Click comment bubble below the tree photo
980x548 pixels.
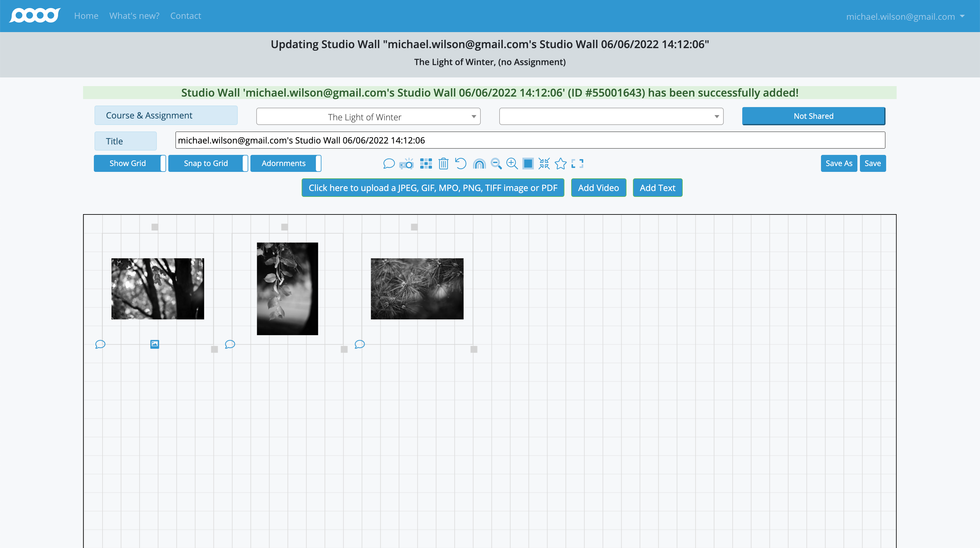click(100, 344)
